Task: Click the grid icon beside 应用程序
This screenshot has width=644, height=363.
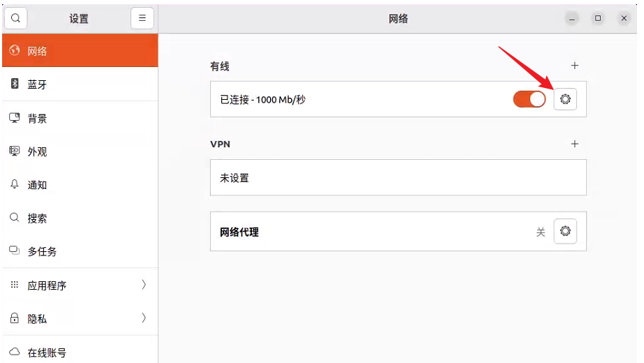Action: 15,285
